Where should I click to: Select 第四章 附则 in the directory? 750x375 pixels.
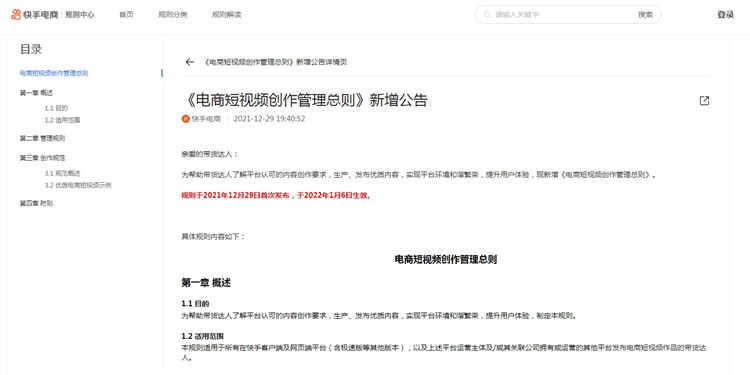36,203
